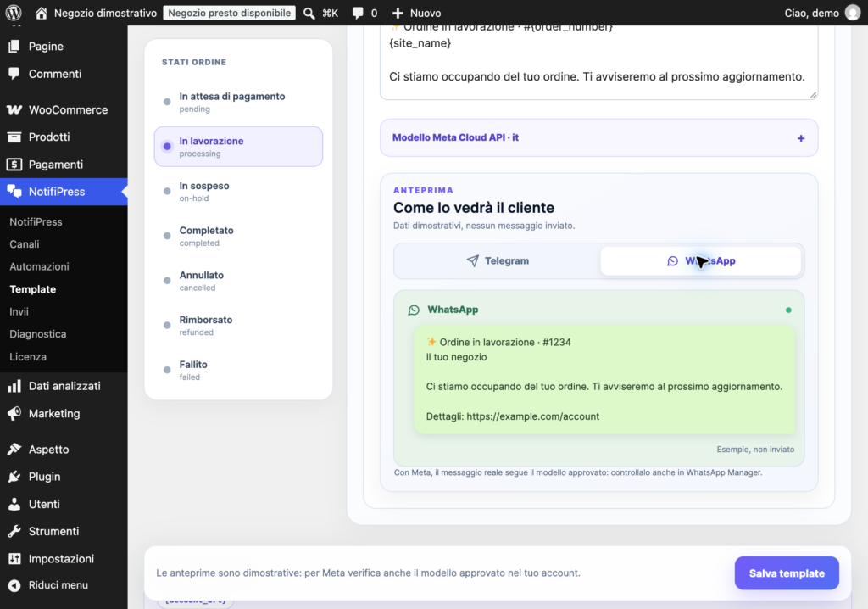Select the Fallito order status
Image resolution: width=868 pixels, height=609 pixels.
pyautogui.click(x=238, y=370)
